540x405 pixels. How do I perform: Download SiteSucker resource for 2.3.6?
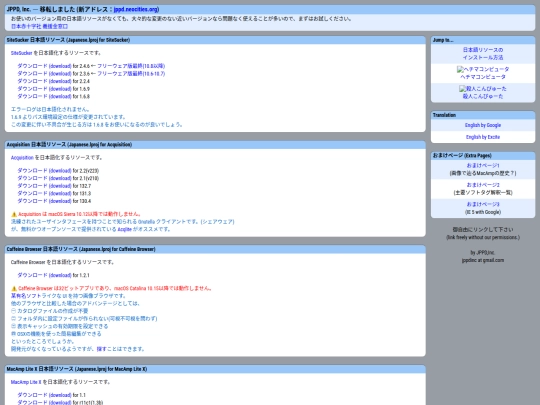[44, 73]
